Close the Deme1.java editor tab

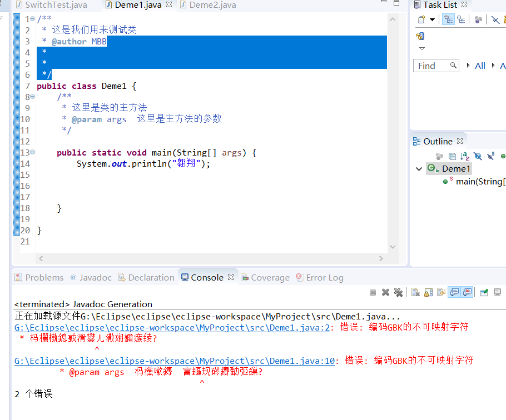[169, 4]
